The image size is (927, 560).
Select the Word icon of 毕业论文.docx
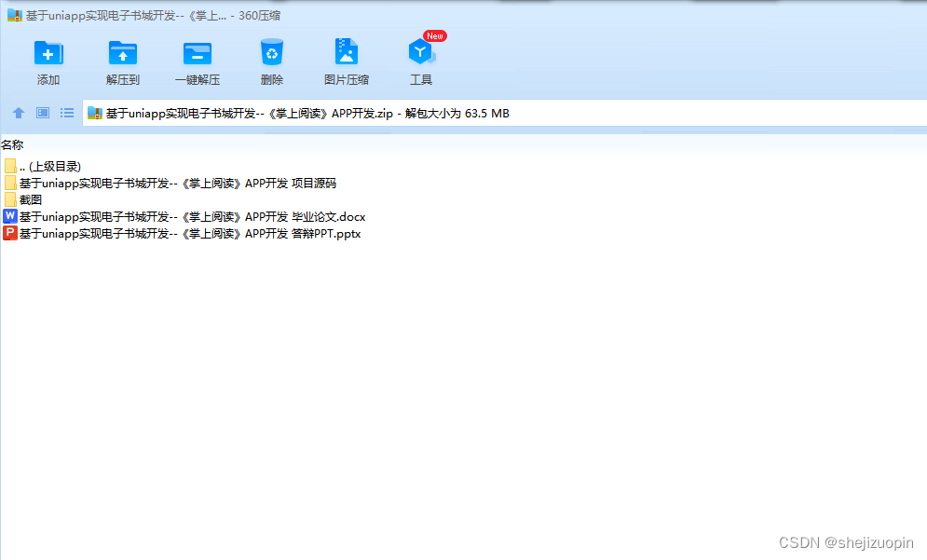point(10,216)
